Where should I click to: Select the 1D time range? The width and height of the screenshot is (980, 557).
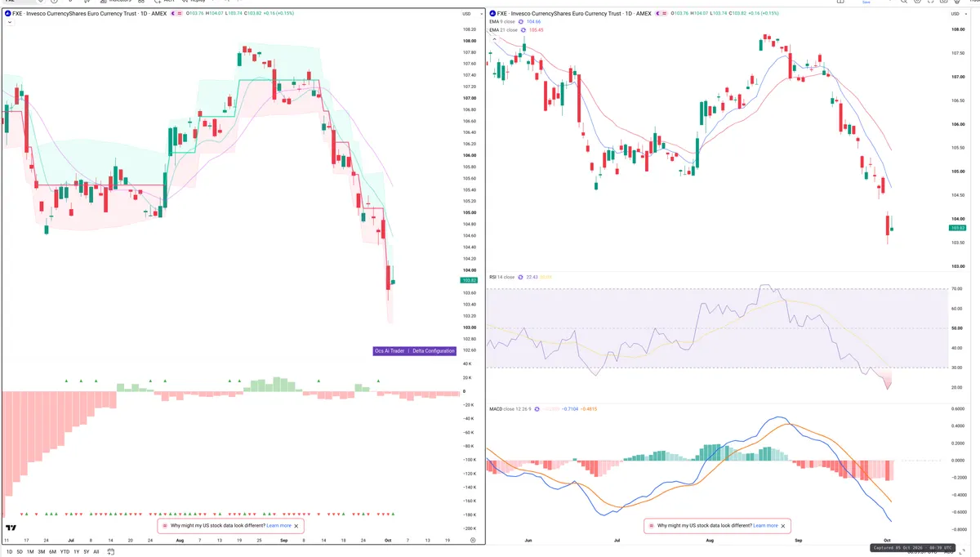[8, 551]
